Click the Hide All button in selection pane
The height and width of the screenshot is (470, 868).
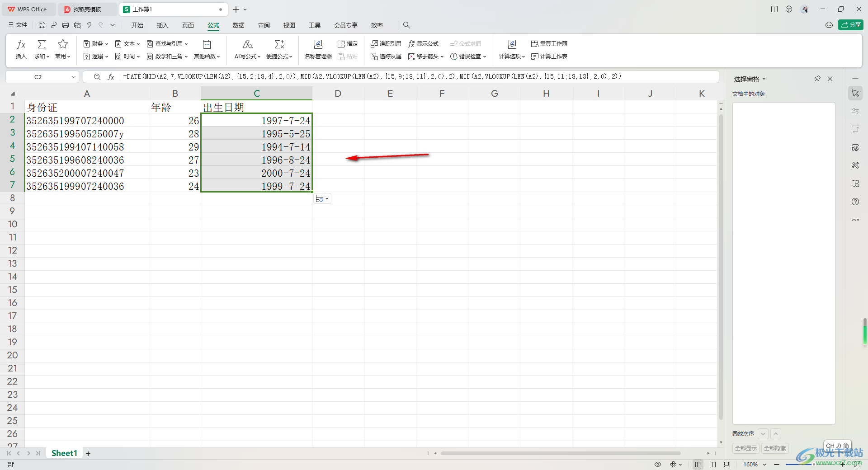point(775,448)
